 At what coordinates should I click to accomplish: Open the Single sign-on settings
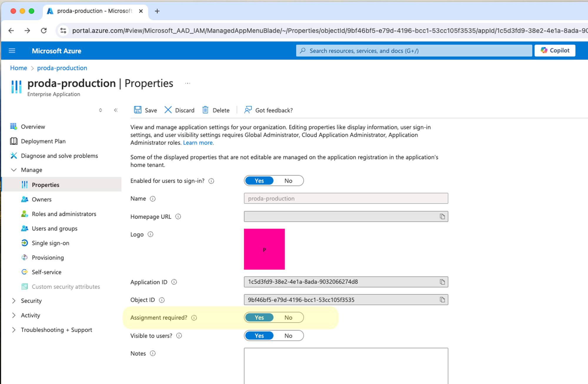click(x=50, y=243)
